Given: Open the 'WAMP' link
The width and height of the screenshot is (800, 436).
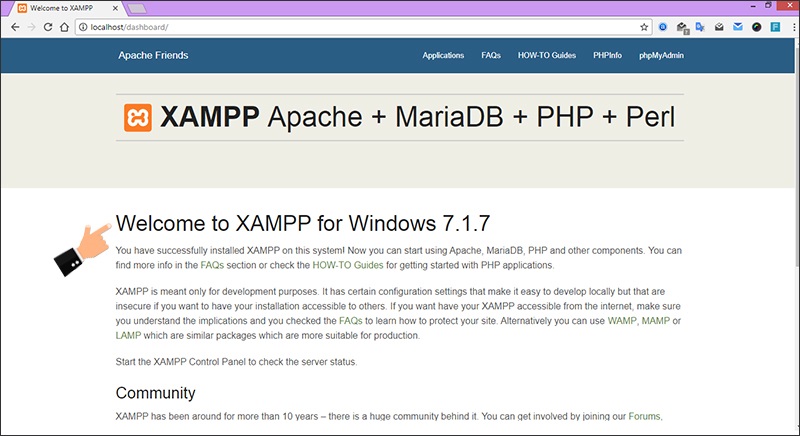Looking at the screenshot, I should point(622,321).
